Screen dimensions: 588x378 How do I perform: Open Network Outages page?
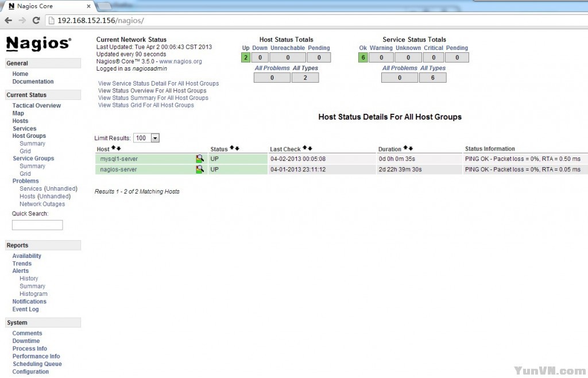[x=42, y=204]
